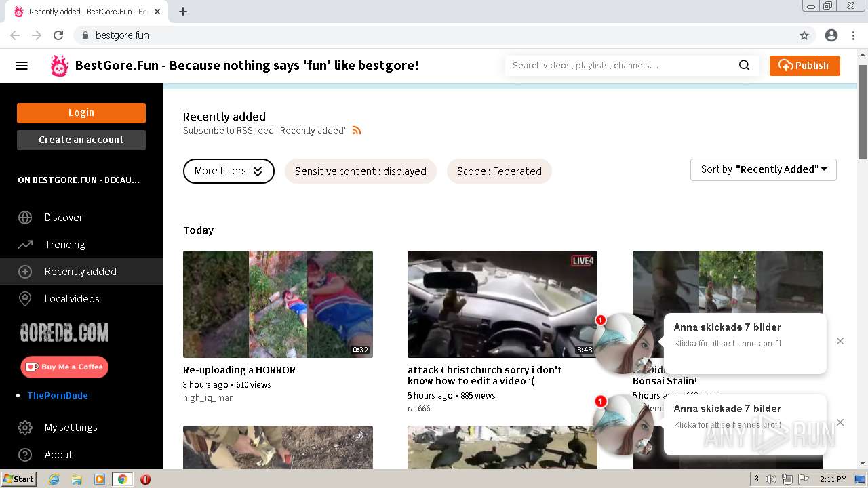Open the Sort by Recently Added dropdown
The image size is (868, 488).
tap(764, 169)
